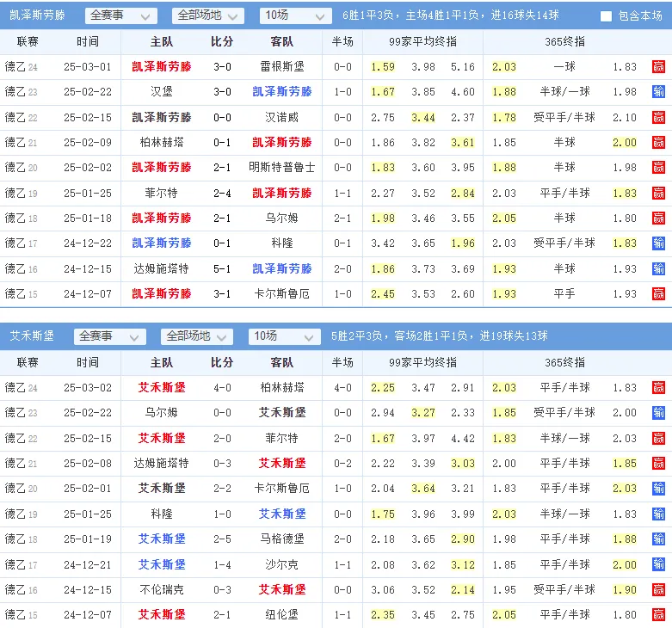This screenshot has height=628, width=672.
Task: Click 赢 icon in the 纽伦堡 2-1 row
Action: [658, 615]
